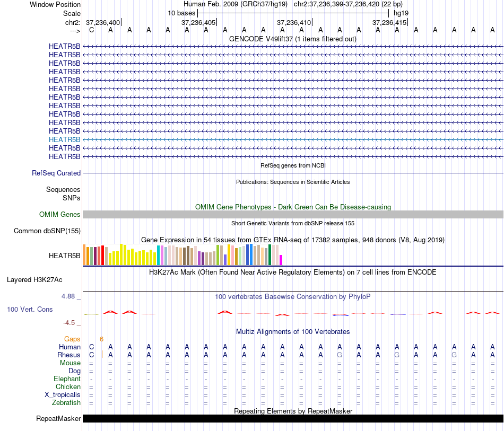Screen dimensions: 504x431
Task: Click the orange Gaps label in Multiz
Action: [x=72, y=339]
